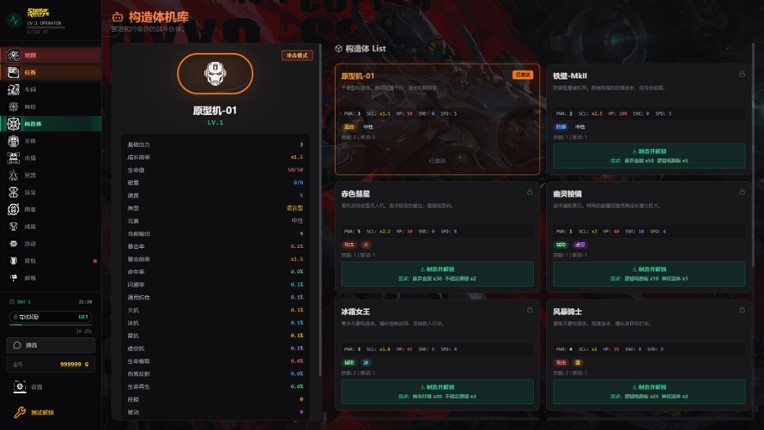Click 制造并解锁 button for 铁壁-MkII

coord(649,156)
